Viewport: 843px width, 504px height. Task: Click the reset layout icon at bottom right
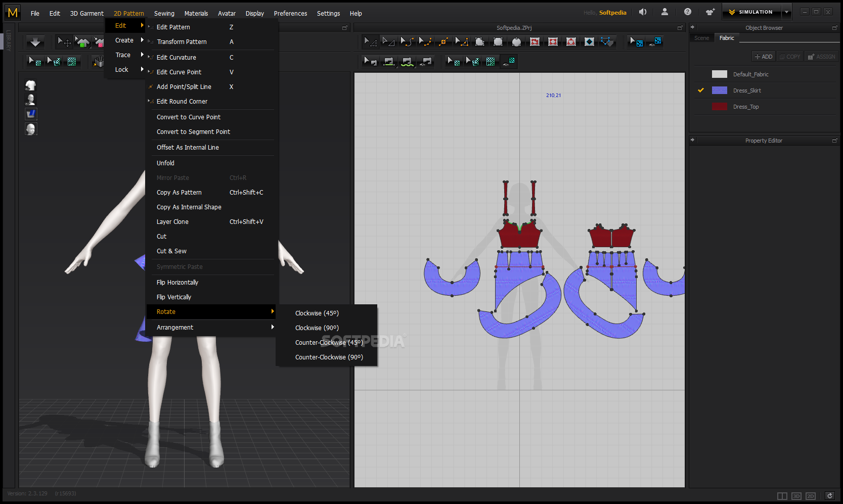pos(829,496)
